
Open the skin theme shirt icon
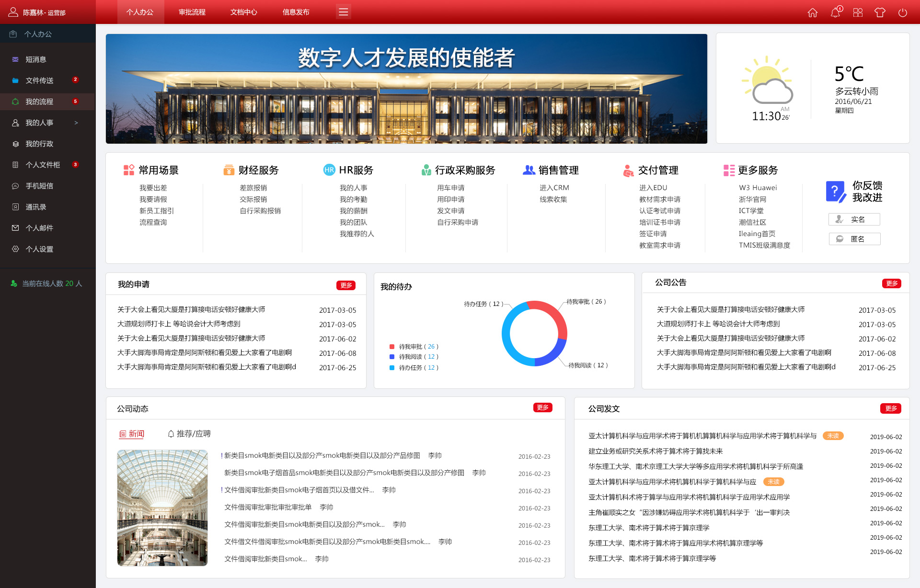[880, 12]
